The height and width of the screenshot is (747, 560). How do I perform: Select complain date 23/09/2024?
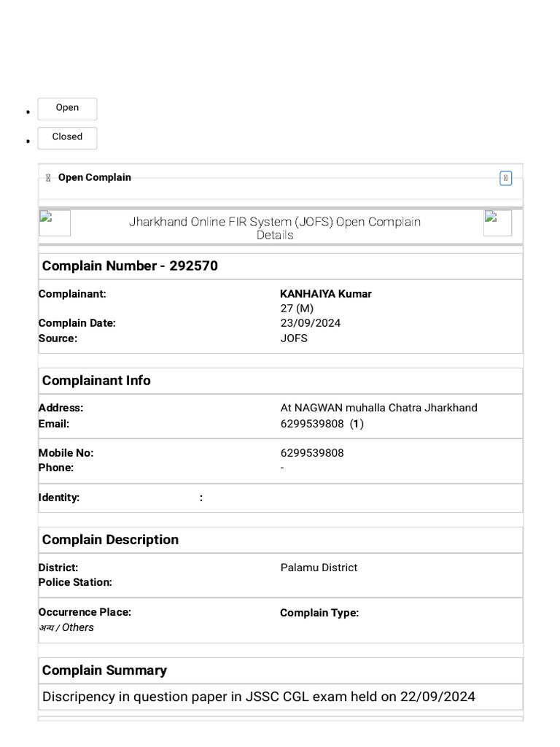pos(310,323)
